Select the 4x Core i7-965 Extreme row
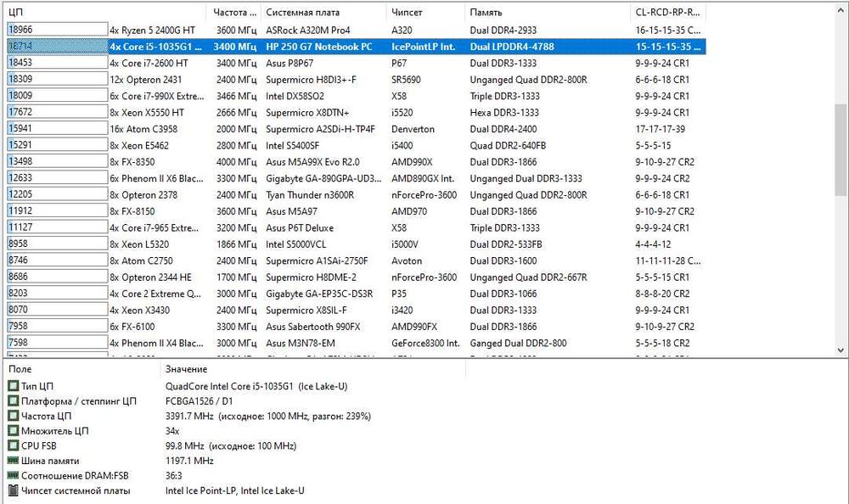 [x=357, y=228]
